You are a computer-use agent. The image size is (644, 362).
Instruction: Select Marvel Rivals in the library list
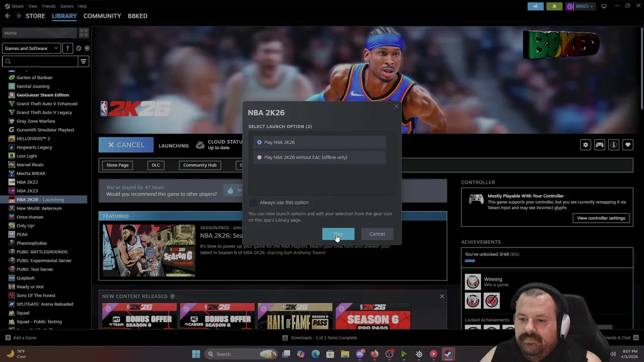click(x=30, y=165)
